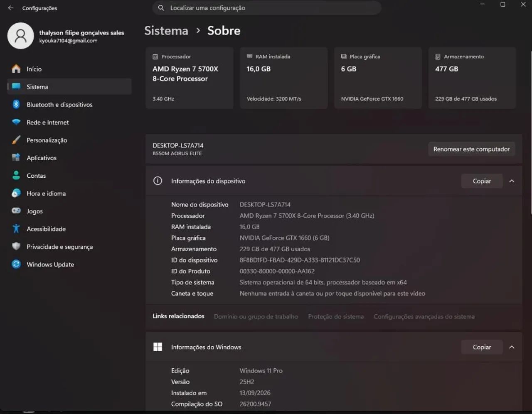Open the user account avatar
Image resolution: width=532 pixels, height=414 pixels.
pos(20,36)
